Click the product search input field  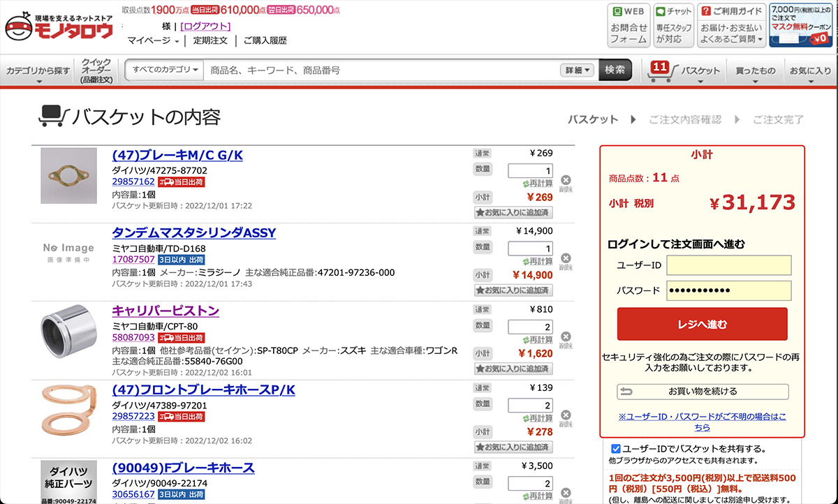click(x=381, y=70)
